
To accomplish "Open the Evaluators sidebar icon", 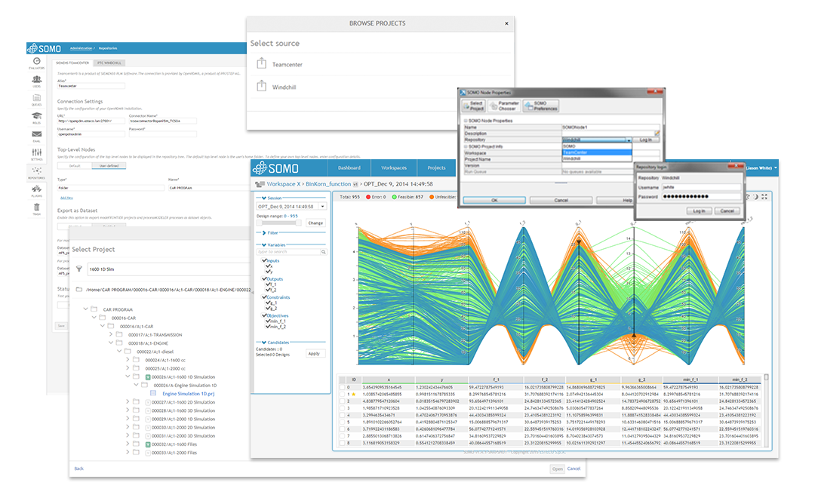I will pos(36,63).
